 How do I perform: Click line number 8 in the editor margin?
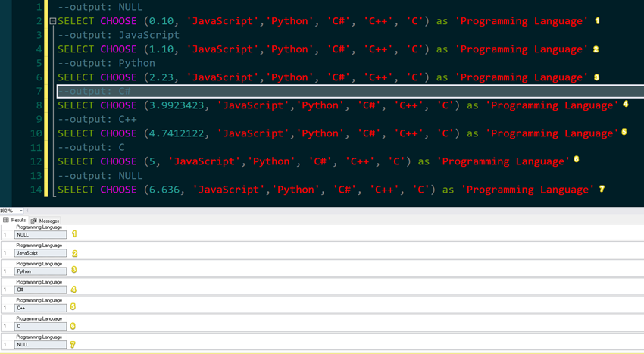(39, 105)
